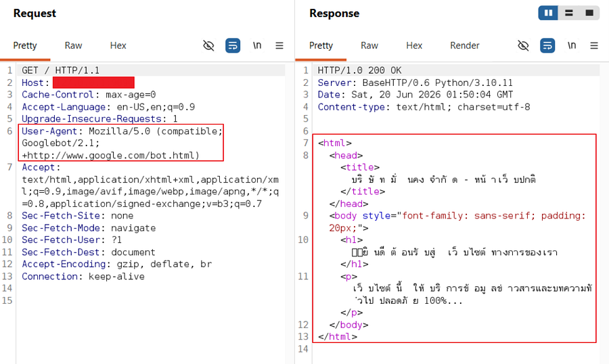Click '+http://www.google.com/bot.html)' text
The image size is (609, 364).
[111, 156]
